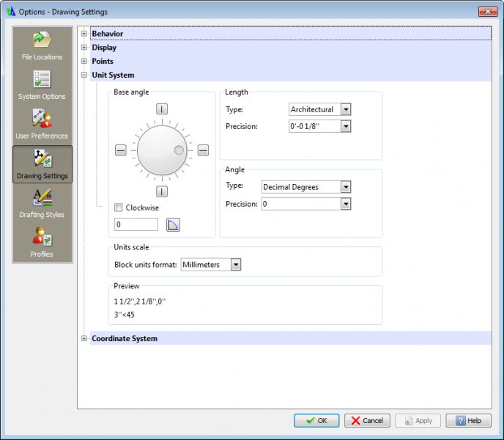The width and height of the screenshot is (504, 440).
Task: Expand the Display section
Action: point(84,48)
